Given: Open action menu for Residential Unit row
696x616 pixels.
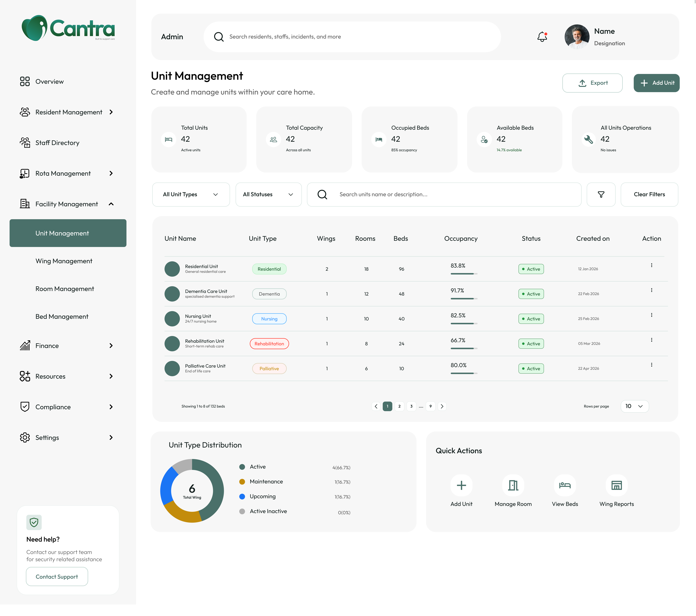Looking at the screenshot, I should 651,265.
